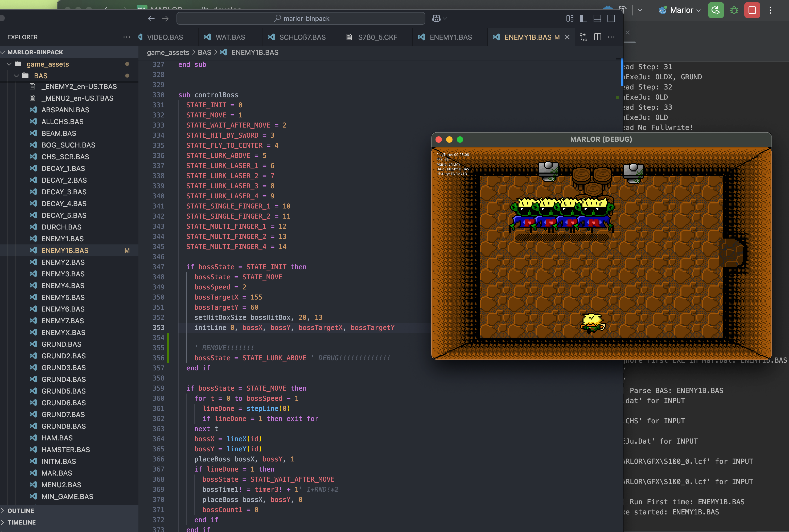Open changes compare icon in editor toolbar
789x532 pixels.
[583, 37]
